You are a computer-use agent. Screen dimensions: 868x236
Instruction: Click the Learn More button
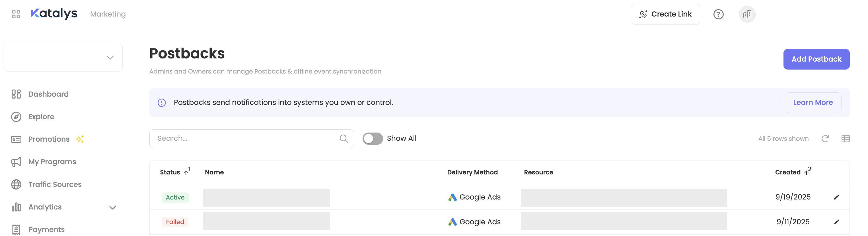coord(813,103)
